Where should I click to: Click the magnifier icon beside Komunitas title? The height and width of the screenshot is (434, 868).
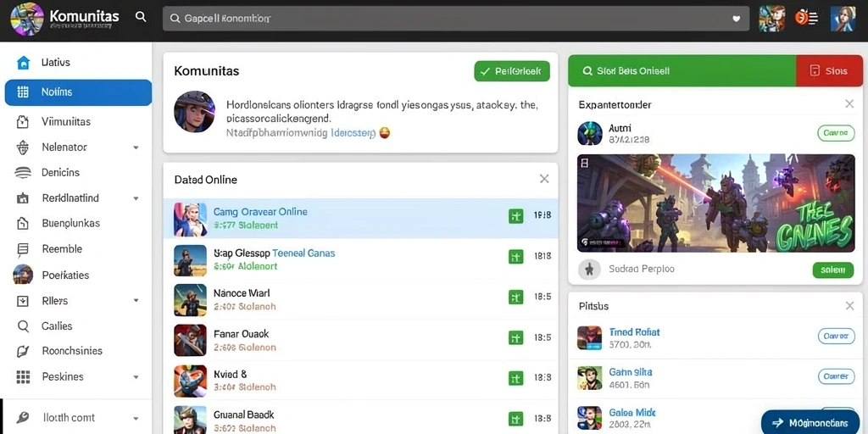pos(141,17)
